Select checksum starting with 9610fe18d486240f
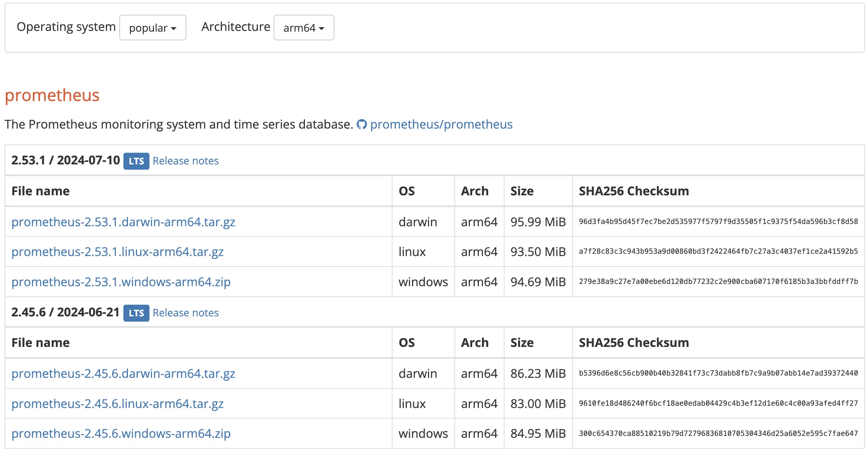Image resolution: width=868 pixels, height=451 pixels. (x=719, y=403)
